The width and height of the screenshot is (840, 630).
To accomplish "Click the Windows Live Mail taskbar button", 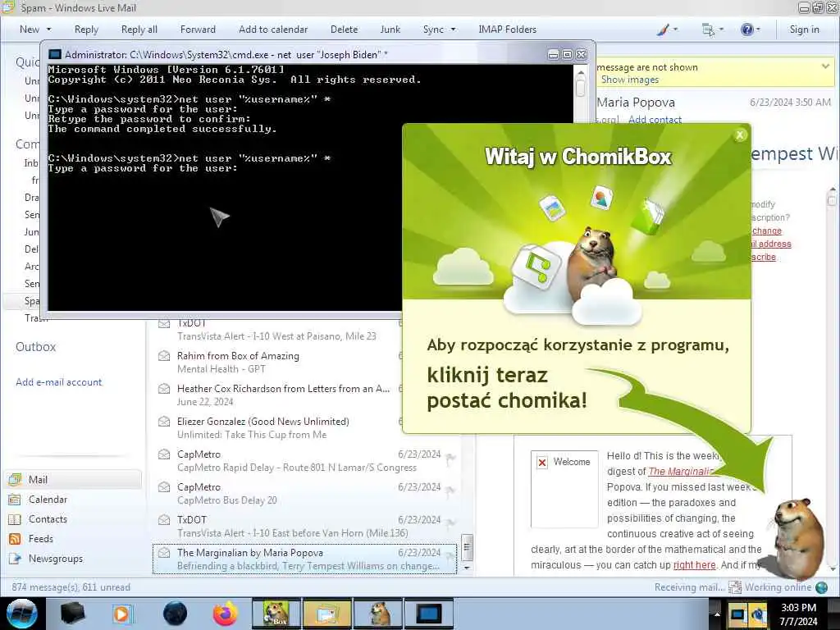I will 327,614.
